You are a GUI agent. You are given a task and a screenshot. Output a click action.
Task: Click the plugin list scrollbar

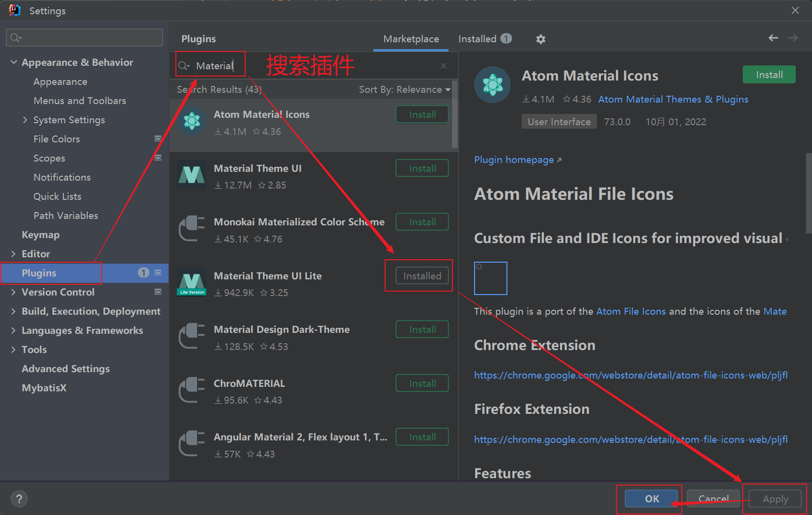click(x=455, y=115)
